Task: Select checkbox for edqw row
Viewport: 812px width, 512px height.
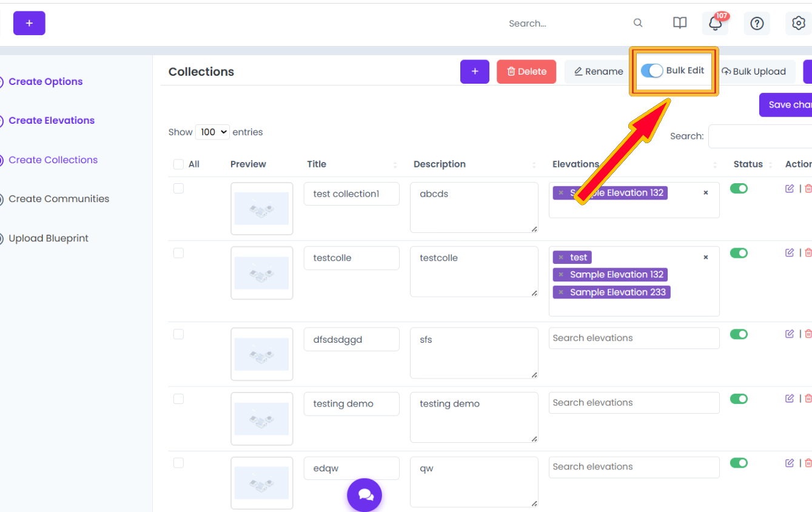Action: tap(178, 463)
